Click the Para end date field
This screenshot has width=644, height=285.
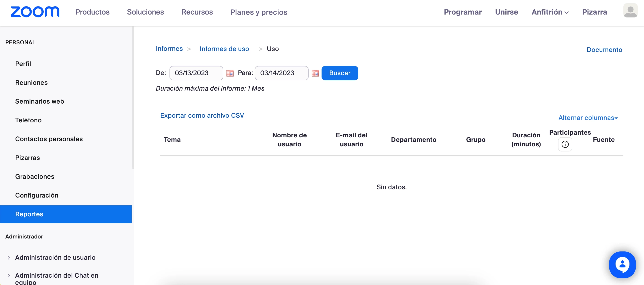[x=281, y=73]
